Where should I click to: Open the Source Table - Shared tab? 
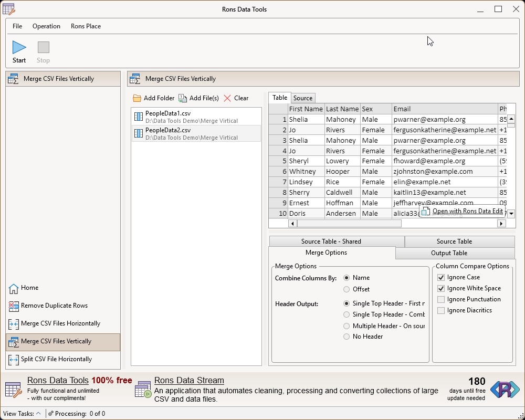coord(337,241)
